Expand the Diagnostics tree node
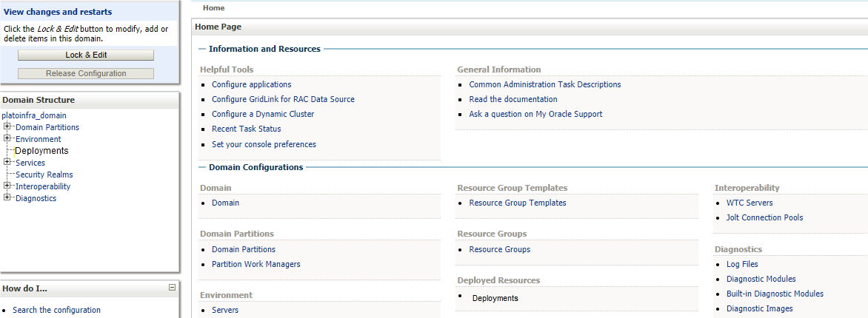The height and width of the screenshot is (318, 868). 7,197
